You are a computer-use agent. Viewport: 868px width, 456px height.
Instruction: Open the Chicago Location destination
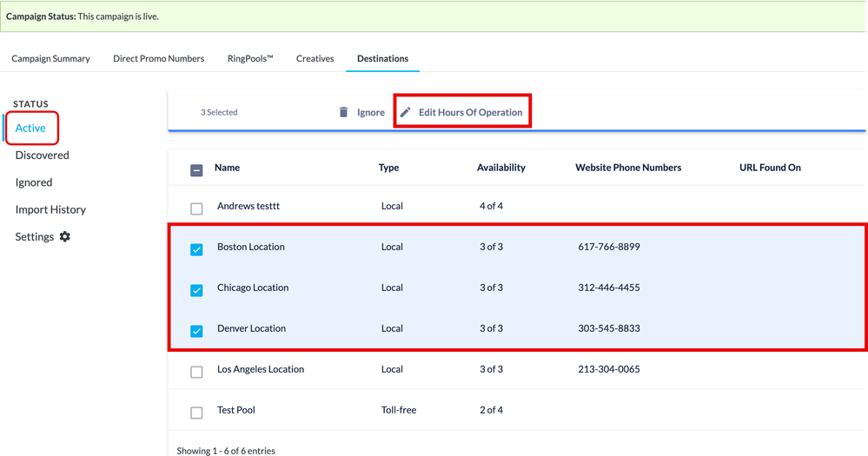(x=253, y=287)
